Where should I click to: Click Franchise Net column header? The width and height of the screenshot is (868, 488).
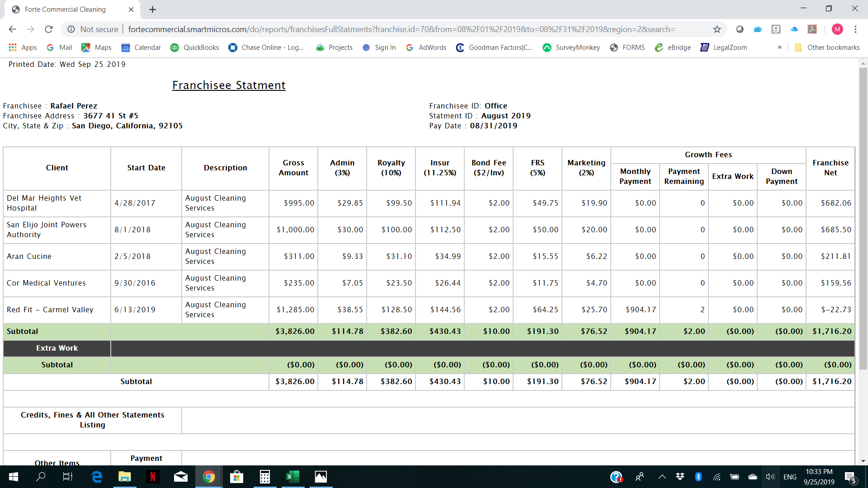click(x=830, y=168)
